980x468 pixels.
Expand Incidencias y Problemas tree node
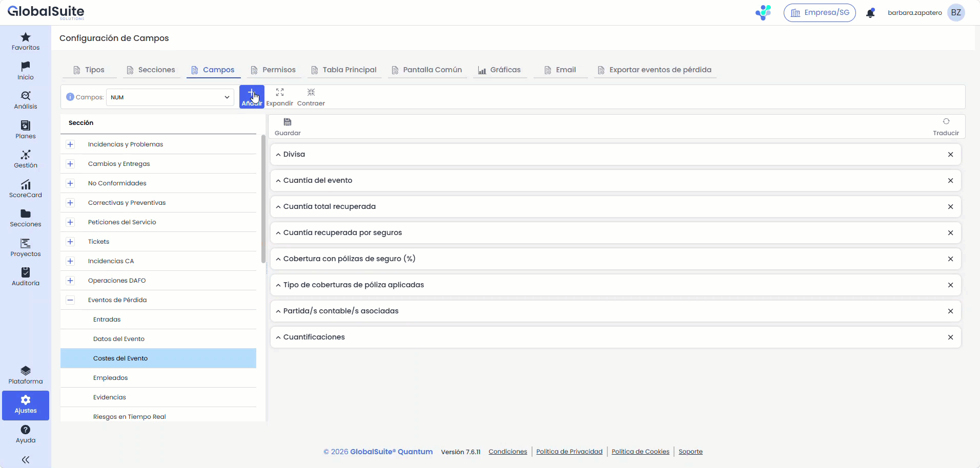click(70, 144)
